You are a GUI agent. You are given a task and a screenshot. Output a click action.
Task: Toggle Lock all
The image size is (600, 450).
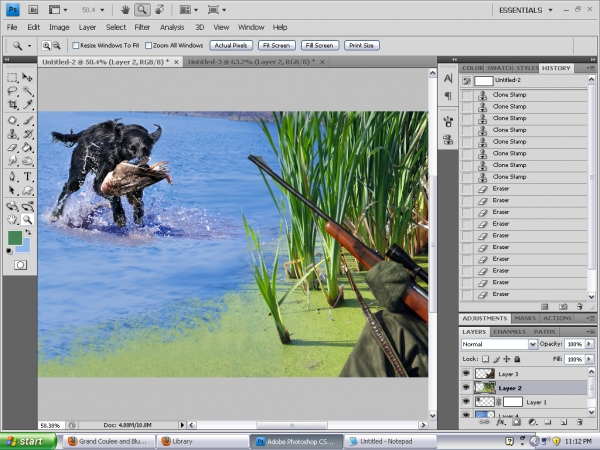click(x=517, y=359)
